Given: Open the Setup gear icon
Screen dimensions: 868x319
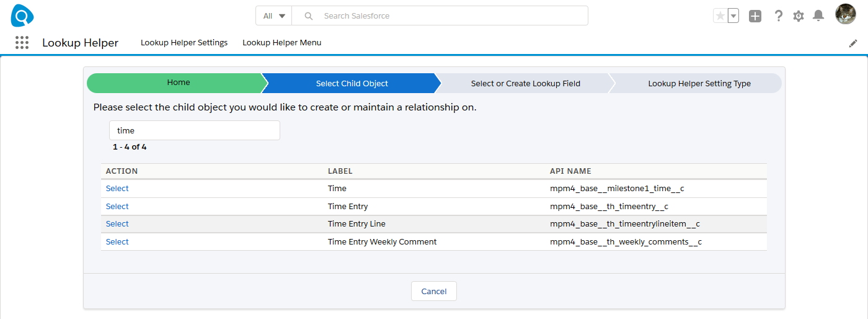Looking at the screenshot, I should click(799, 16).
